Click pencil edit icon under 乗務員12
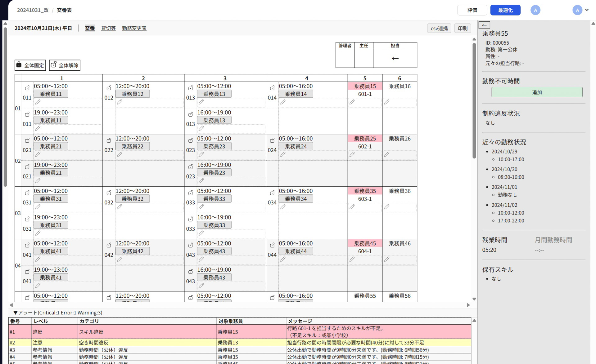This screenshot has width=596, height=364. 120,102
